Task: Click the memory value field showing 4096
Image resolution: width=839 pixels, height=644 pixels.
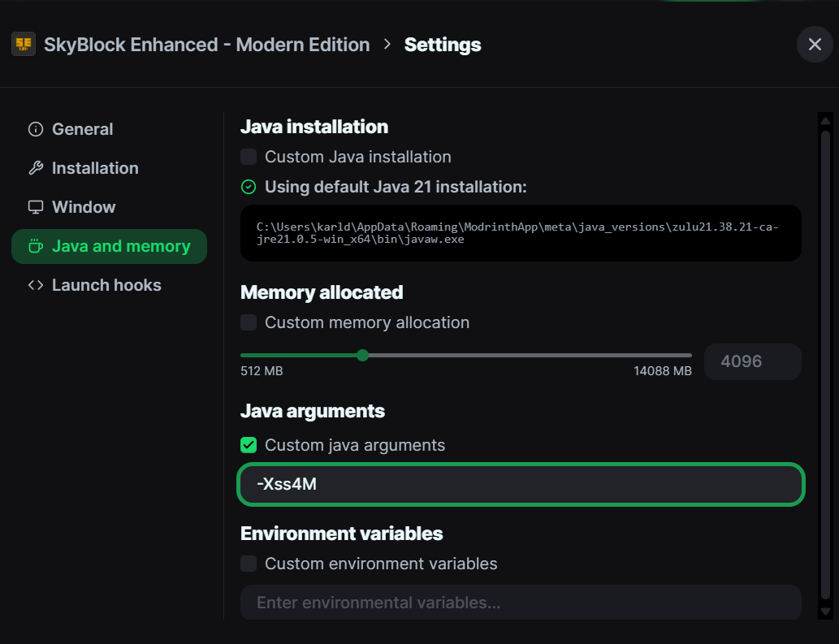Action: pos(752,361)
